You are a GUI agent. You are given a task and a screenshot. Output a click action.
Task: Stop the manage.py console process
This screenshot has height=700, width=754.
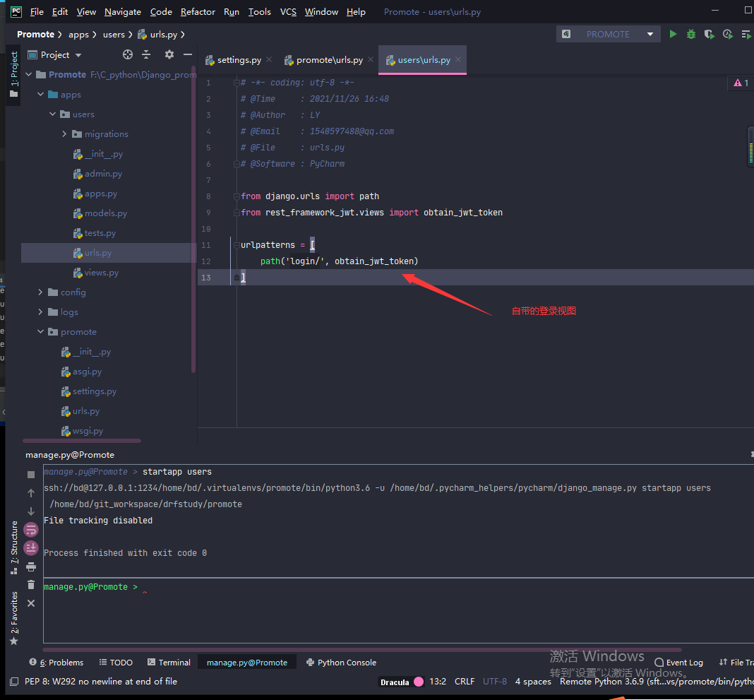(31, 475)
